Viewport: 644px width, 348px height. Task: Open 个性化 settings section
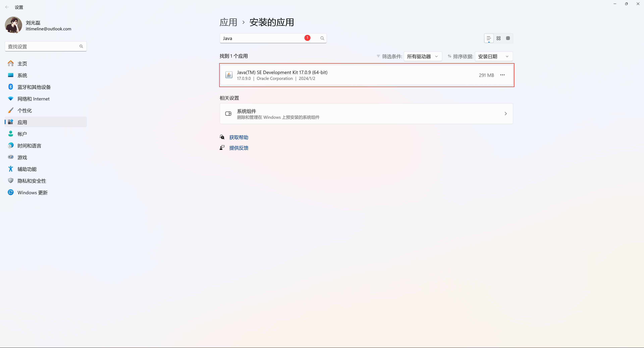coord(46,110)
